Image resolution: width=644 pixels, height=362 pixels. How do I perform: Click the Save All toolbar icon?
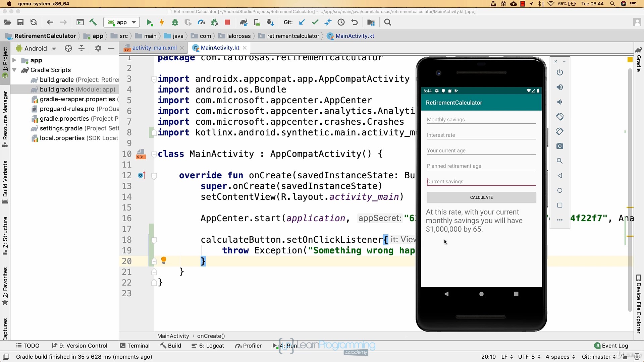20,22
